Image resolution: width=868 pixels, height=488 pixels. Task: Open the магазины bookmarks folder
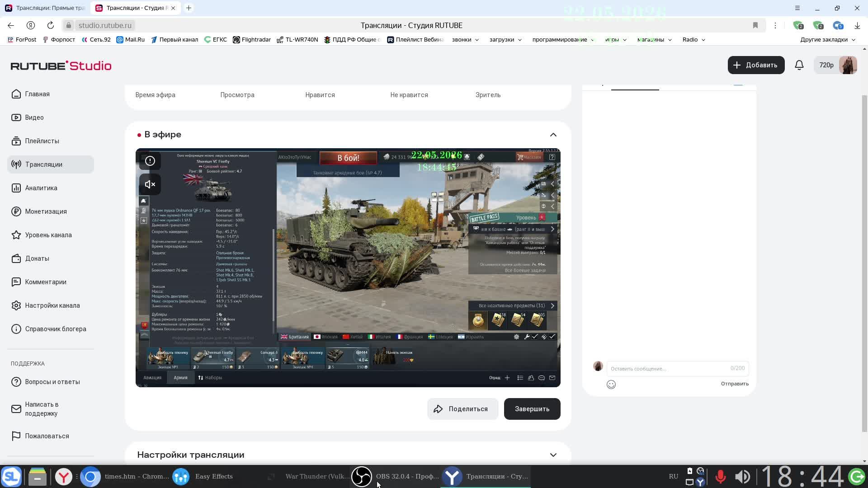655,40
